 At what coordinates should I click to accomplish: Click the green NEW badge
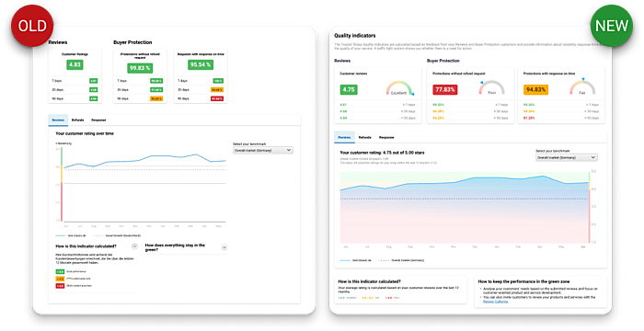click(612, 26)
